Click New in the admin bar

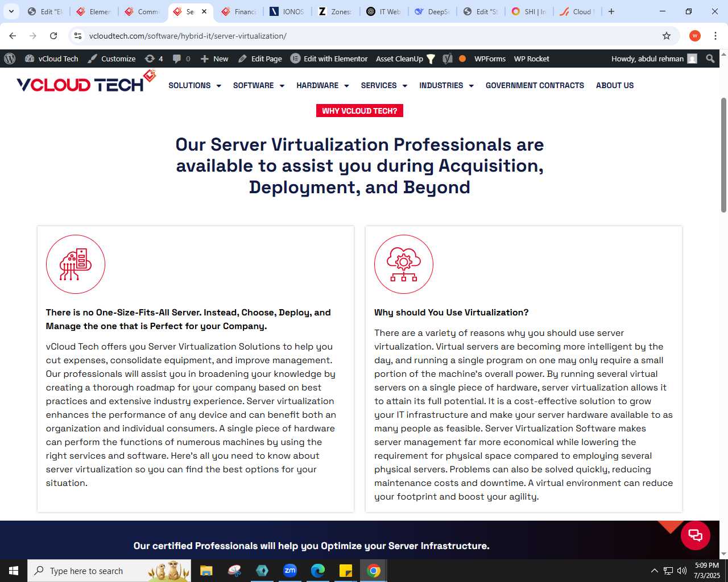214,59
